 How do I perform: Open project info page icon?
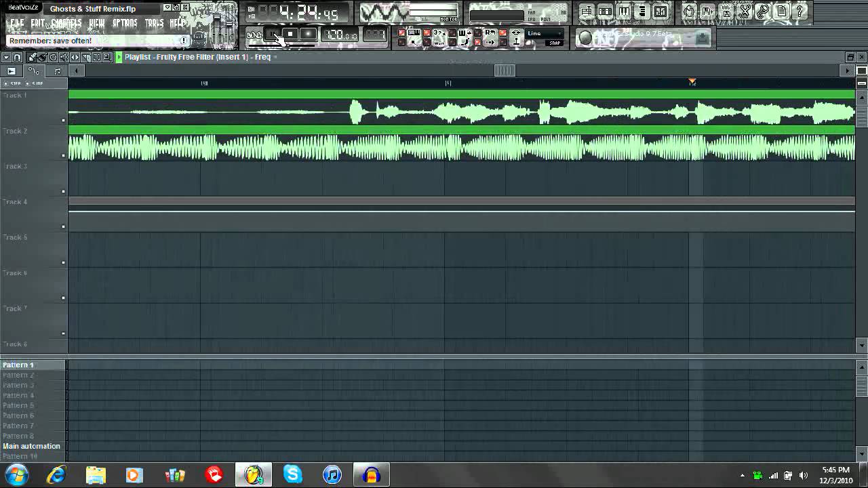click(x=781, y=12)
